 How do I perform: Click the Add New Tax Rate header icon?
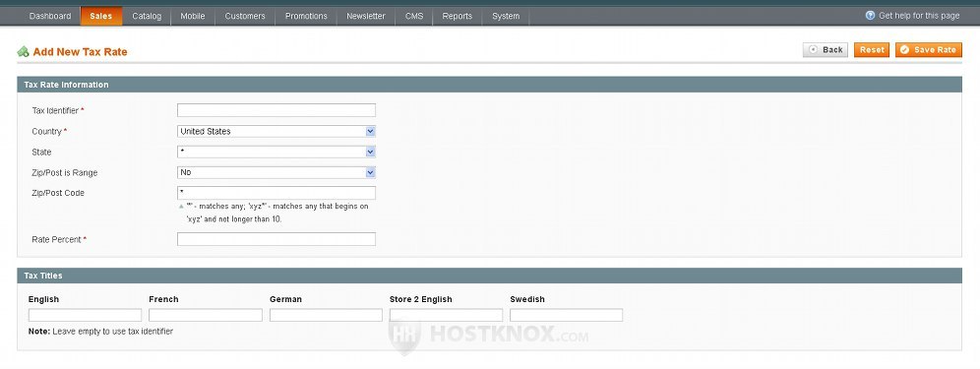tap(24, 52)
